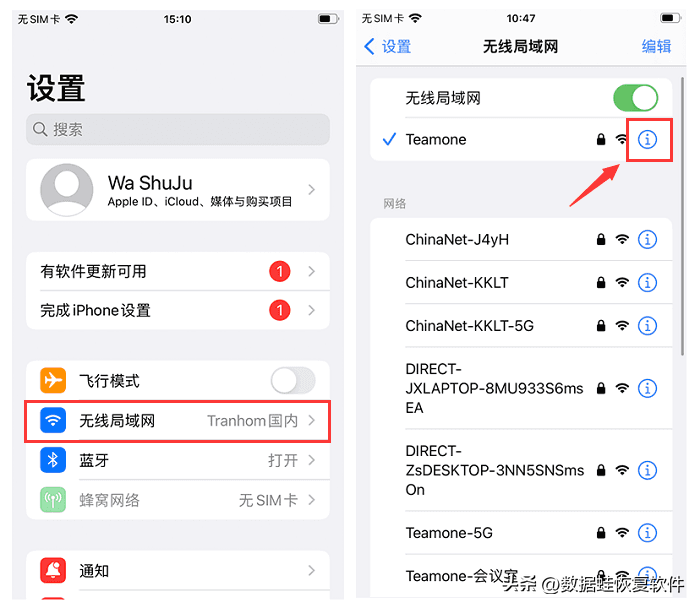
Task: Tap the blue Bluetooth icon
Action: point(53,460)
